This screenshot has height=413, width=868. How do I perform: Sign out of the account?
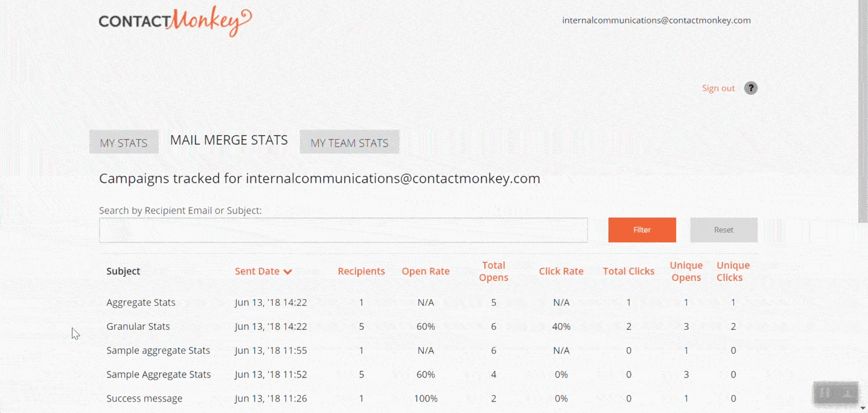(x=718, y=88)
